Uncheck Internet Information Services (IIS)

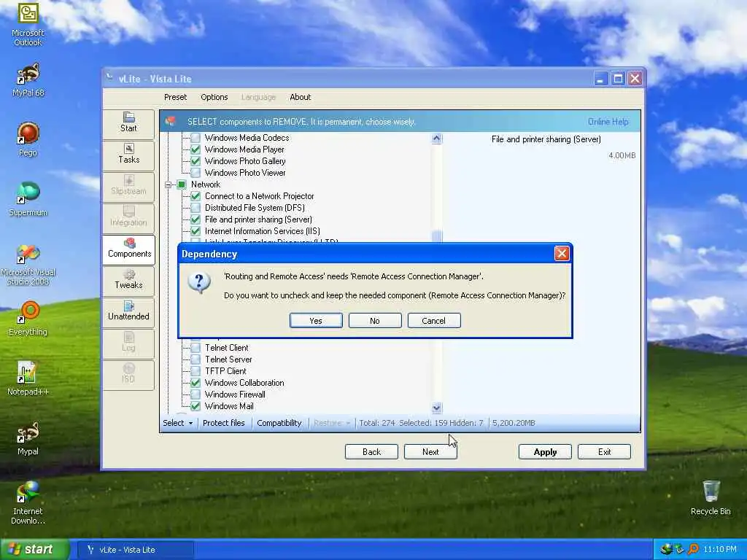(196, 231)
